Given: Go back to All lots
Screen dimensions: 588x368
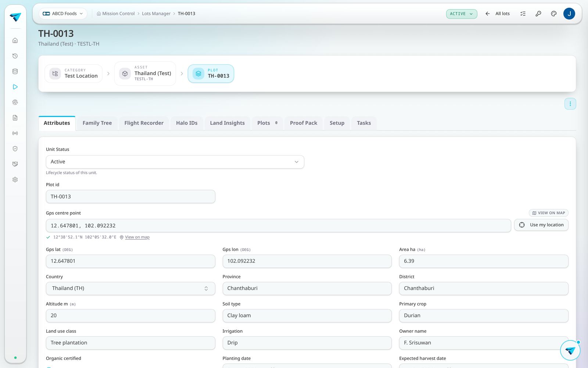Looking at the screenshot, I should tap(498, 14).
